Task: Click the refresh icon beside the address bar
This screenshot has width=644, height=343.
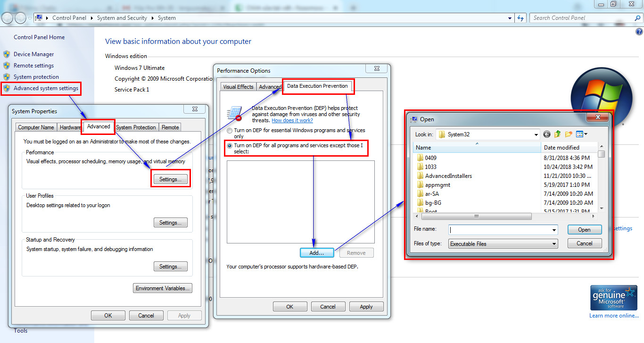Action: pyautogui.click(x=520, y=18)
